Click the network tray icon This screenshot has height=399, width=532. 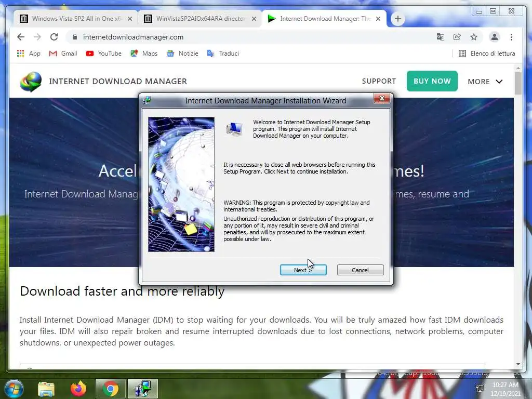pyautogui.click(x=480, y=389)
